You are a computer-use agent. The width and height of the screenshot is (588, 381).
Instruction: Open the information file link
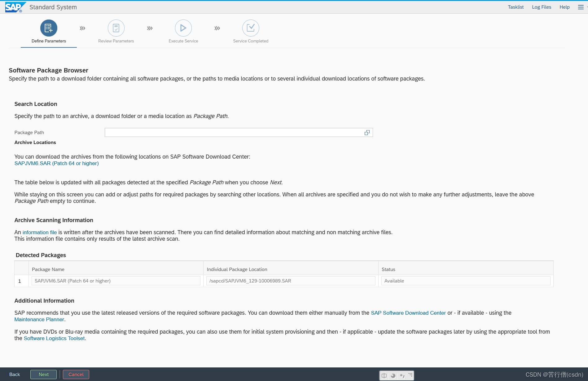(x=40, y=232)
